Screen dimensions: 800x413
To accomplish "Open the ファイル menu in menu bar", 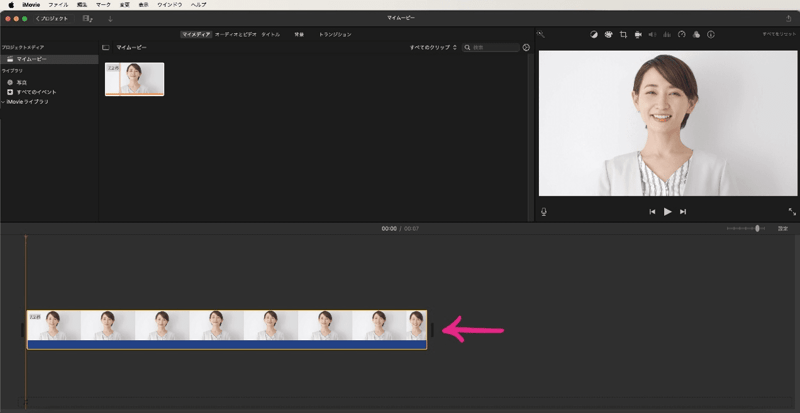I will pyautogui.click(x=58, y=5).
